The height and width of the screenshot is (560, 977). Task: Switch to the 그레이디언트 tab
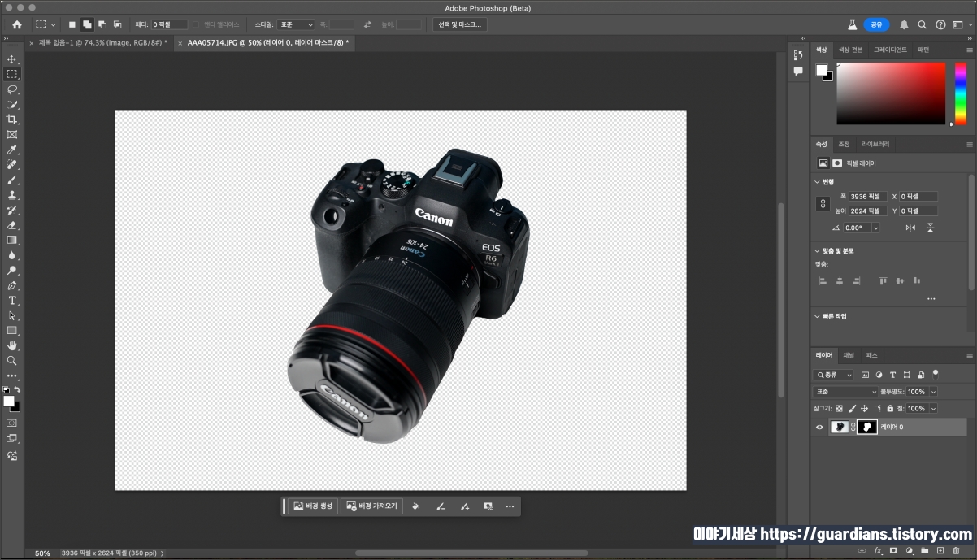(x=890, y=50)
